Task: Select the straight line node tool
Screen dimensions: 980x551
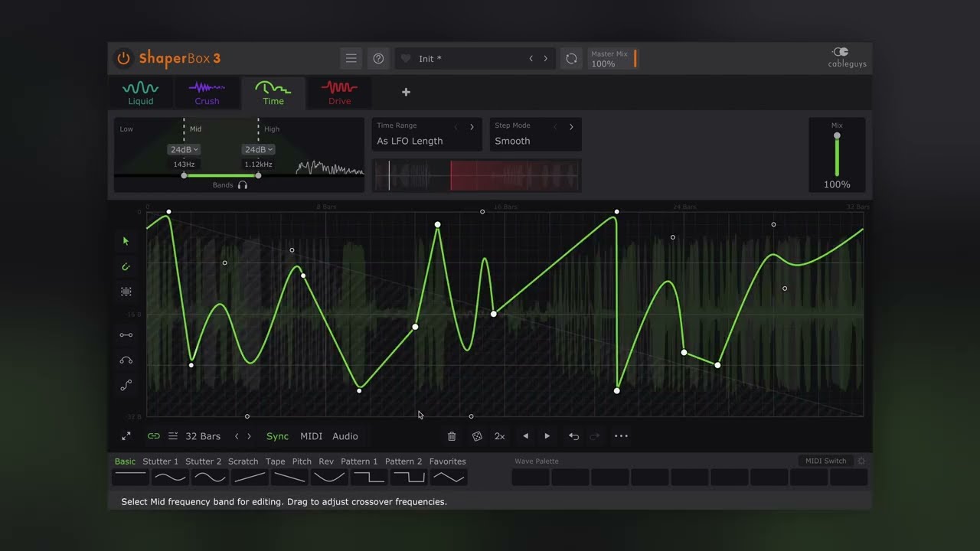Action: 126,334
